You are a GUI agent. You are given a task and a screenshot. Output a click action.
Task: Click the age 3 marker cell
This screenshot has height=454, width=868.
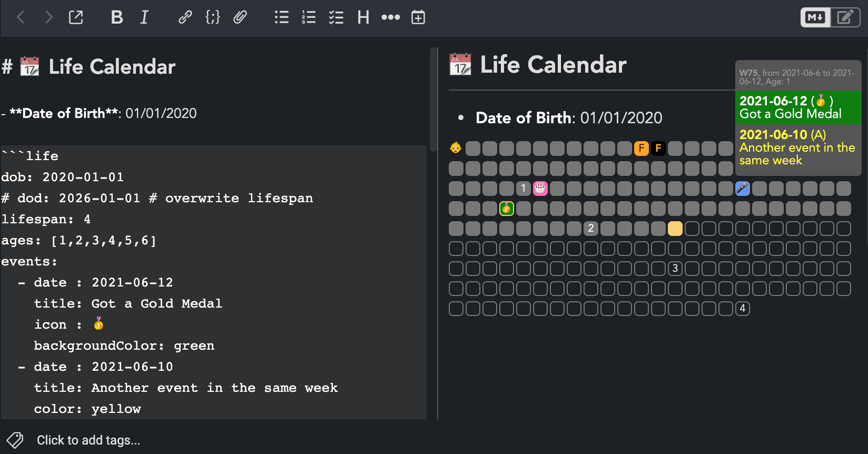pos(675,268)
